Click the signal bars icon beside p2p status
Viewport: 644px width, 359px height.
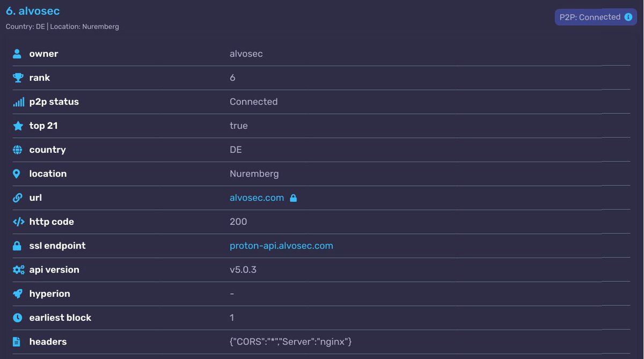(x=18, y=102)
